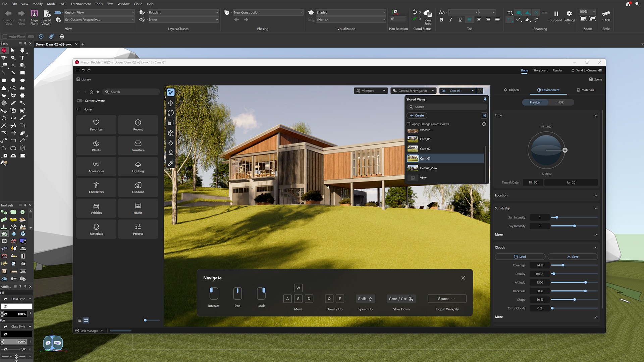Viewport: 644px width, 362px height.
Task: Click Send to Cinema 4D
Action: coord(587,70)
